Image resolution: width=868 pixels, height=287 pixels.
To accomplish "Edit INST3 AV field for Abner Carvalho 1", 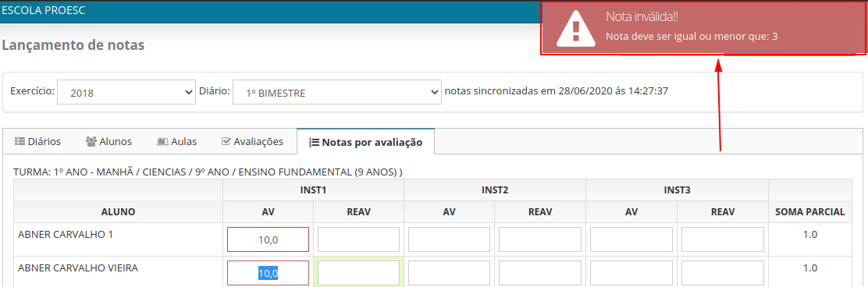I will pyautogui.click(x=631, y=239).
